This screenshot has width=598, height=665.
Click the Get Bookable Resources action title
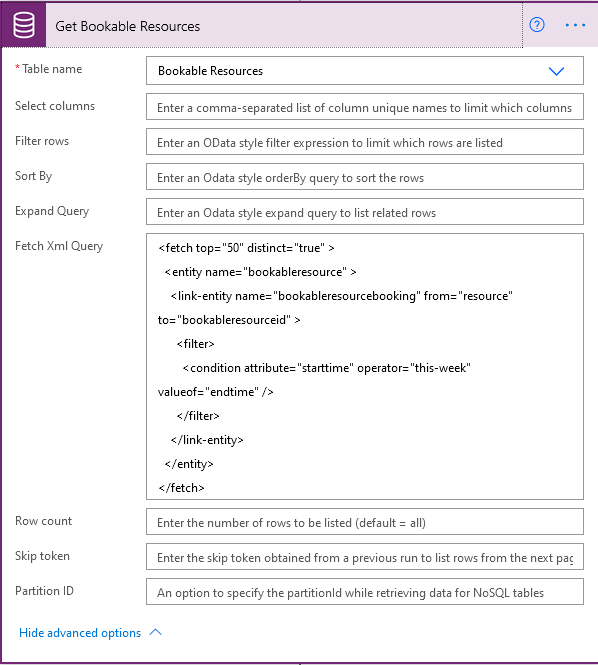click(x=128, y=26)
